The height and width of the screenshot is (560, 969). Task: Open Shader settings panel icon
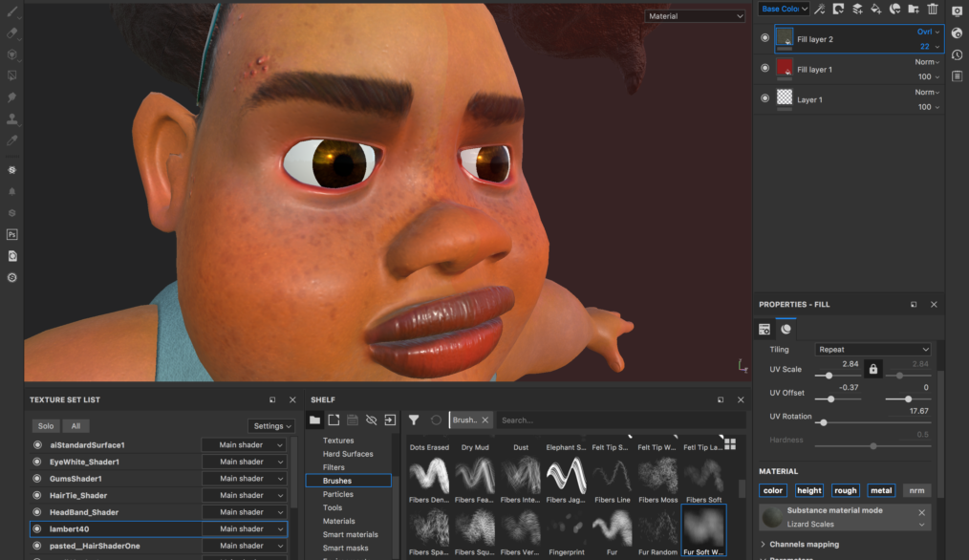pos(958,32)
